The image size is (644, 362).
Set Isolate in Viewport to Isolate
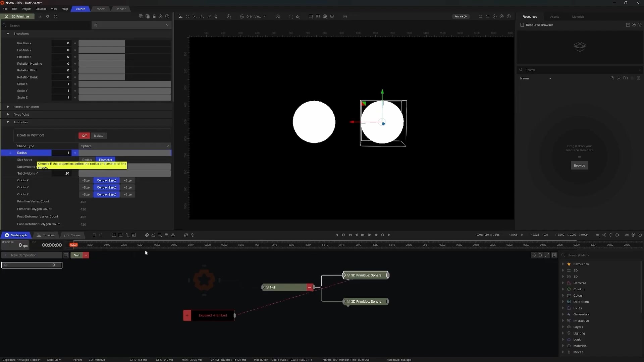click(x=99, y=136)
